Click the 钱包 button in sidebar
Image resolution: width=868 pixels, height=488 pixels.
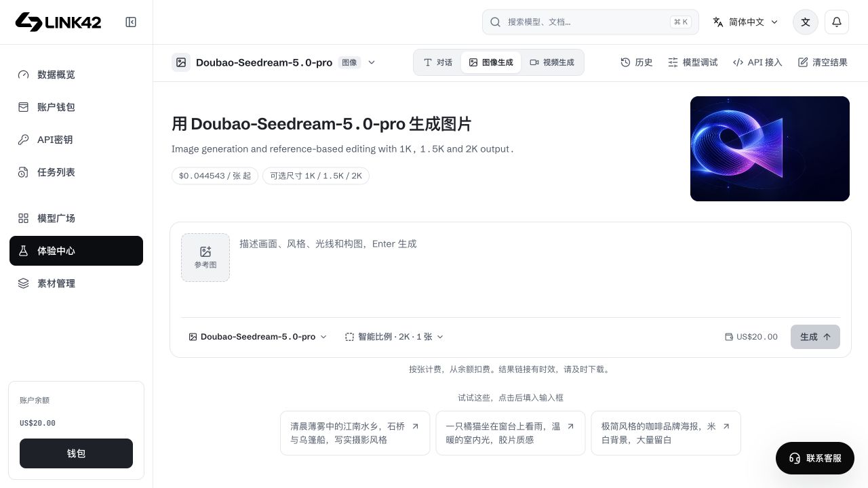tap(76, 453)
